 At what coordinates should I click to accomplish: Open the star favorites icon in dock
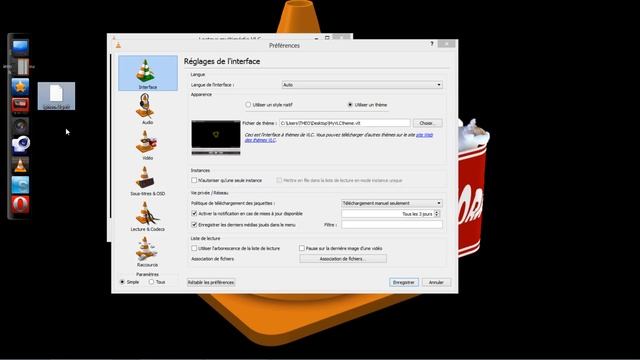click(x=20, y=86)
